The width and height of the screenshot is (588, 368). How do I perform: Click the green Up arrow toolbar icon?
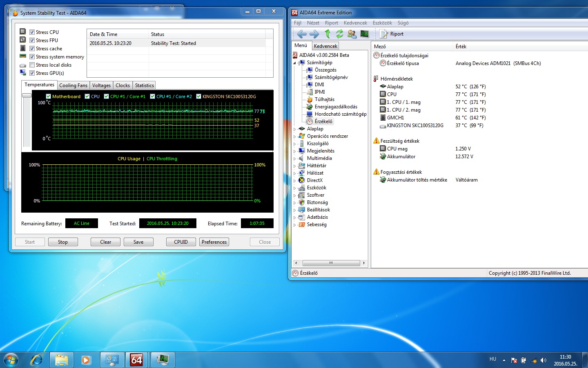pyautogui.click(x=327, y=34)
